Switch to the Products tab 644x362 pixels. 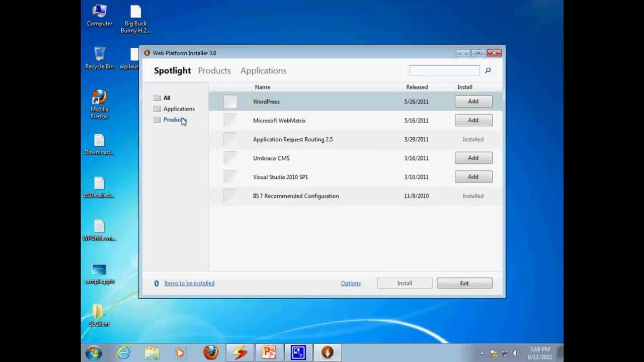(214, 71)
